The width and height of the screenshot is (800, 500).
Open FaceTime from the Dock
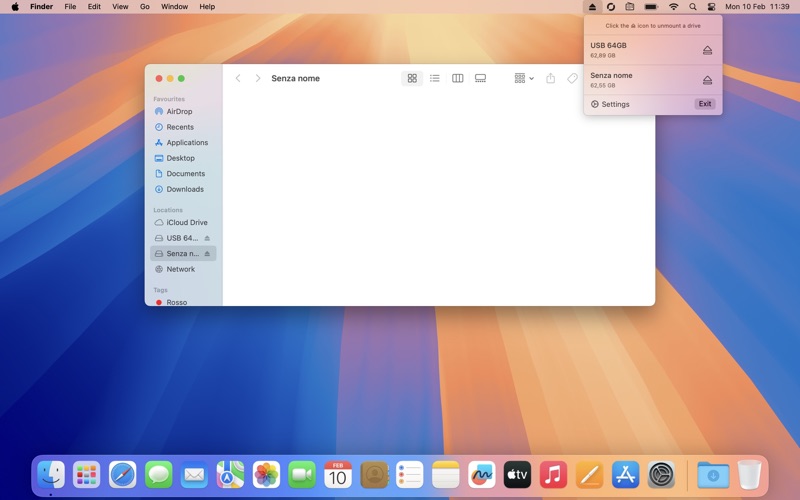tap(302, 474)
